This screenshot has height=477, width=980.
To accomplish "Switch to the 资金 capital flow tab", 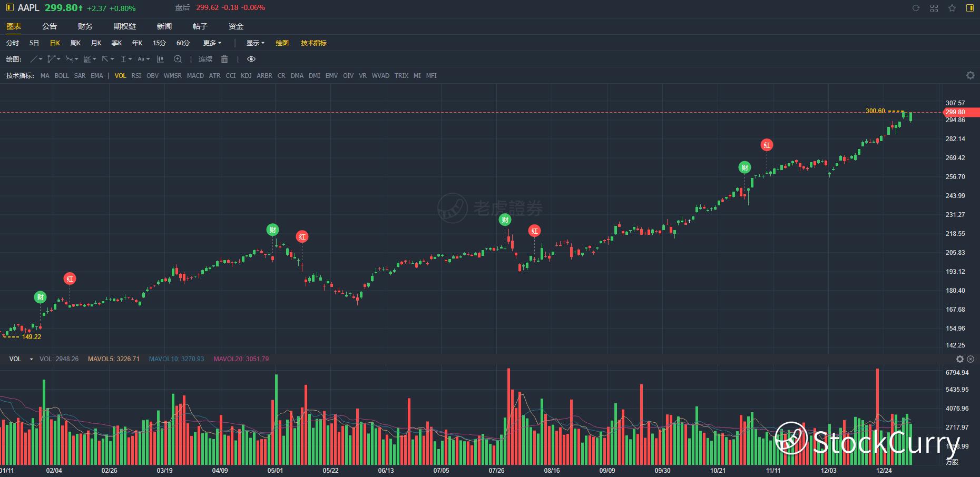I will [x=236, y=26].
